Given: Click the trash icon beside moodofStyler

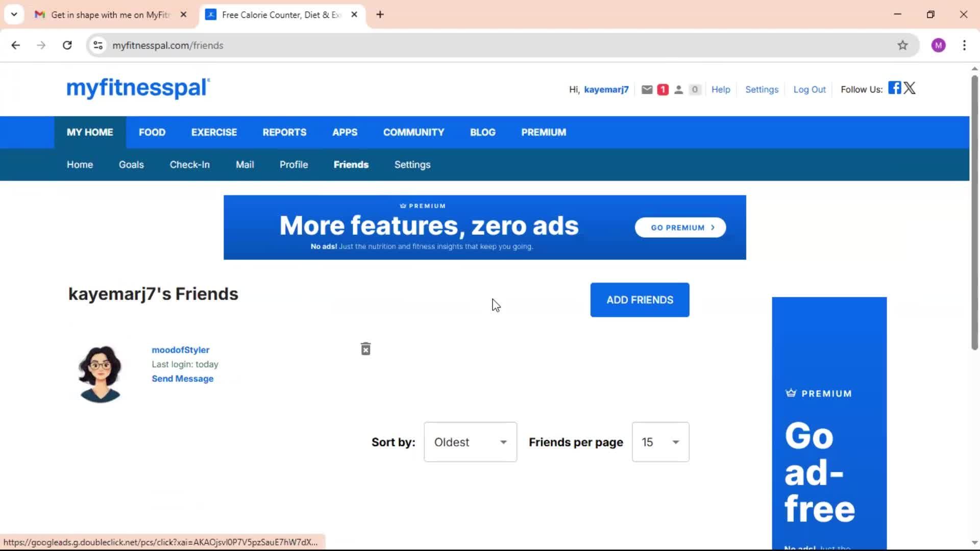Looking at the screenshot, I should click(x=365, y=349).
